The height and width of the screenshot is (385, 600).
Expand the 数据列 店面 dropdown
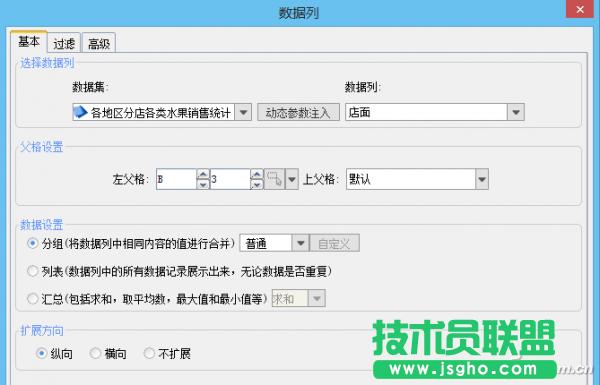click(x=516, y=112)
